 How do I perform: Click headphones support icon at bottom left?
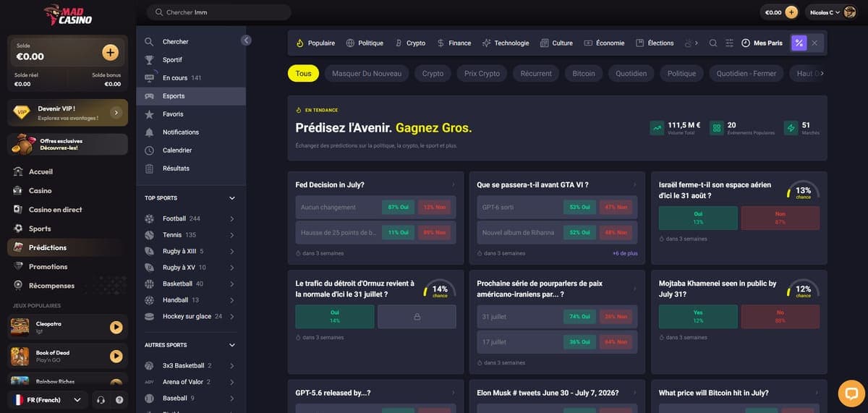(x=101, y=399)
